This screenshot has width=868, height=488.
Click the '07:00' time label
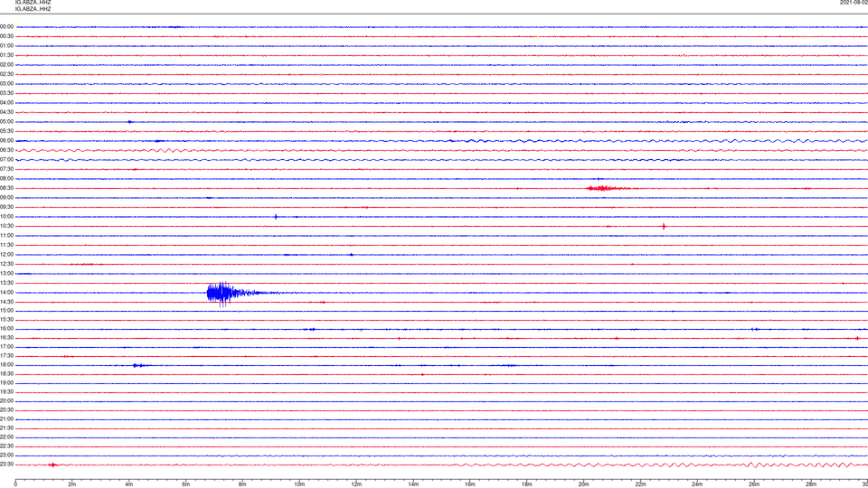[6, 159]
